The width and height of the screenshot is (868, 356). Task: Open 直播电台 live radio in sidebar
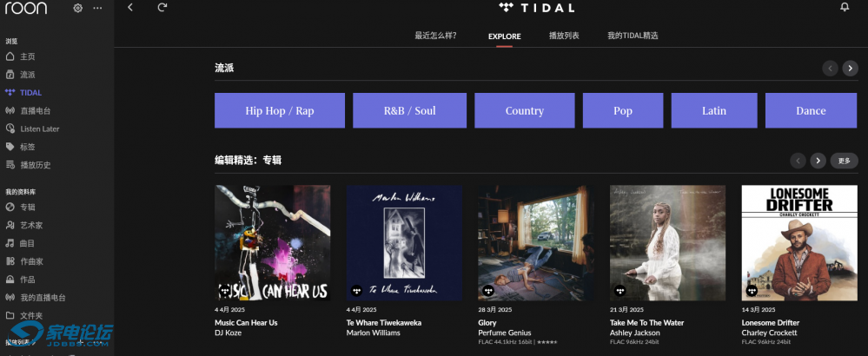click(x=35, y=110)
